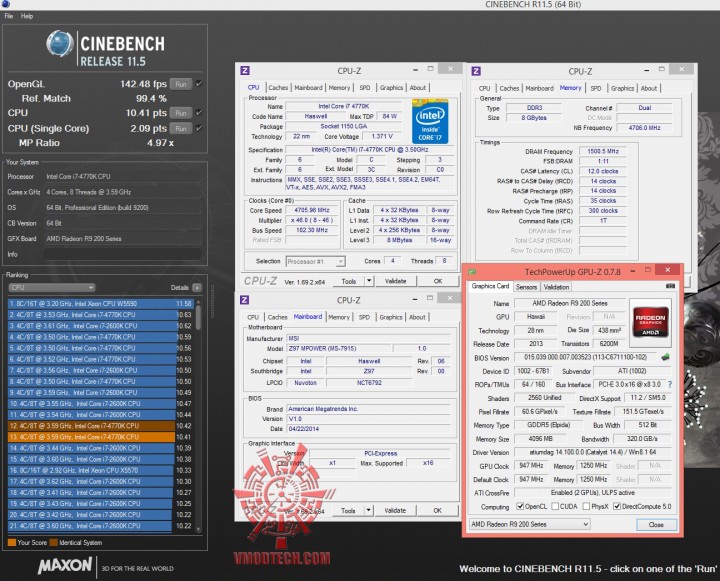This screenshot has height=581, width=720.
Task: Toggle the OpenGL test checkbox
Action: [x=199, y=84]
